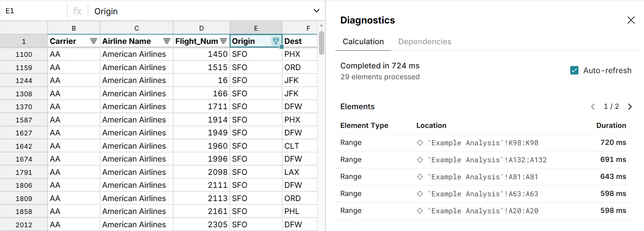644x231 pixels.
Task: Select destination cell LAX
Action: [300, 172]
